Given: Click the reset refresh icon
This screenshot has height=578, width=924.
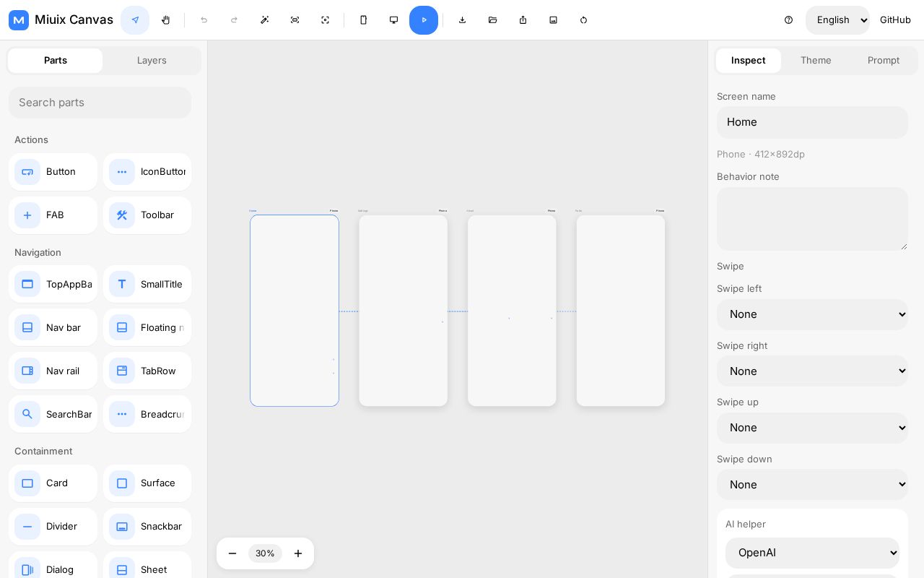Looking at the screenshot, I should pos(583,20).
